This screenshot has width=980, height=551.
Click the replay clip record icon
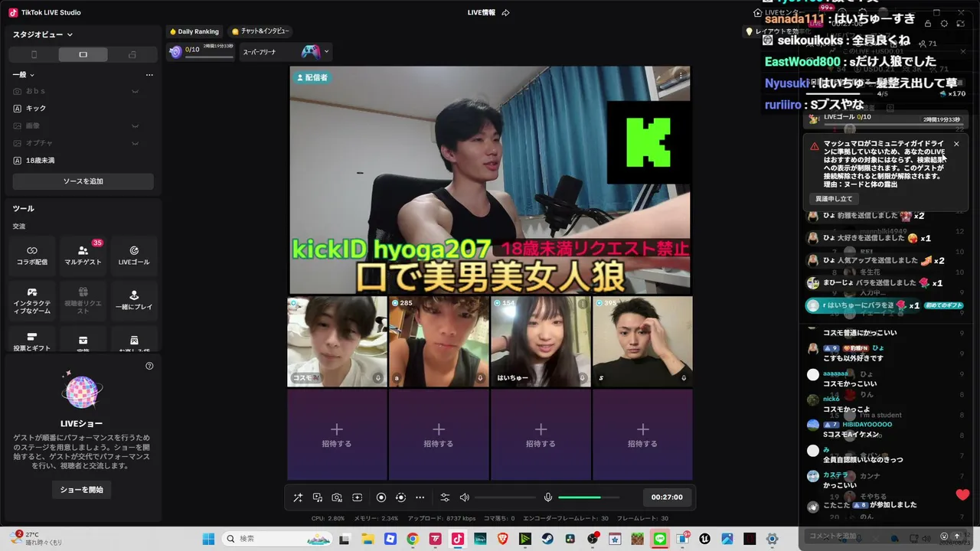click(400, 497)
